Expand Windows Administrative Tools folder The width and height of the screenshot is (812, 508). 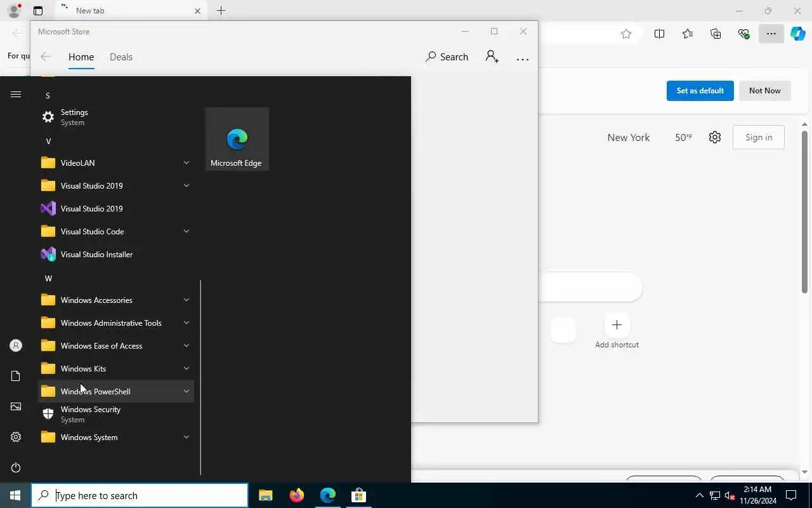tap(116, 323)
